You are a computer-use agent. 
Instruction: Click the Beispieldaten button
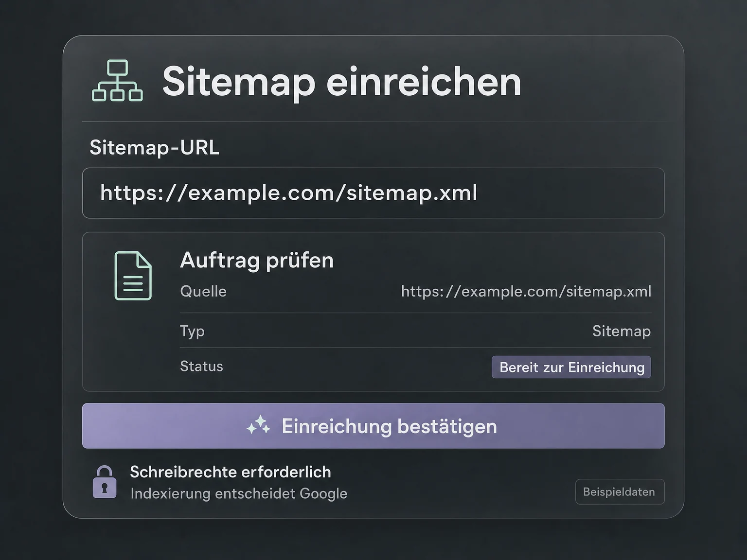[x=620, y=492]
